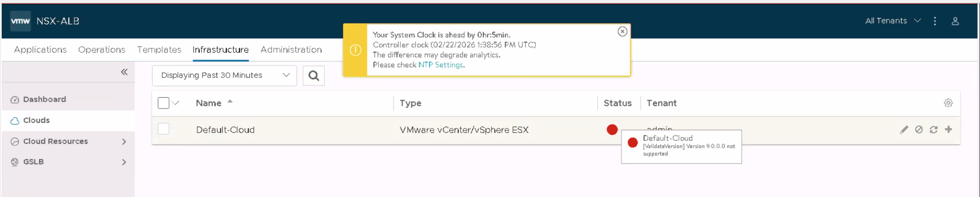Expand Default-Cloud row with plus icon

(x=948, y=129)
